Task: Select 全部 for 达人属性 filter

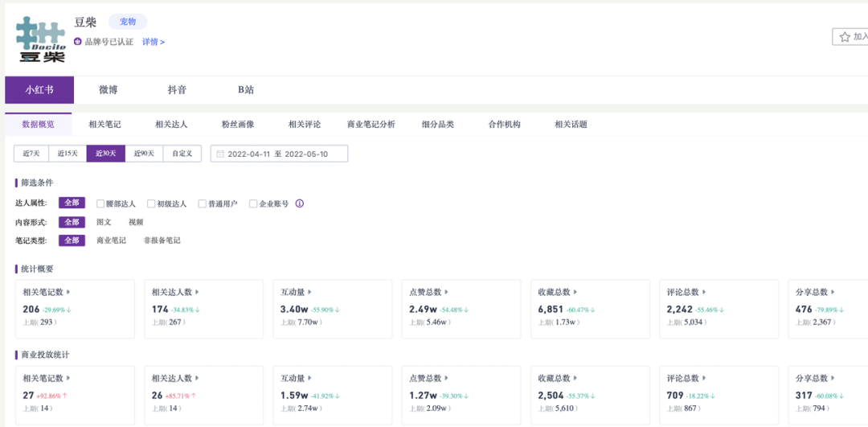Action: point(72,203)
